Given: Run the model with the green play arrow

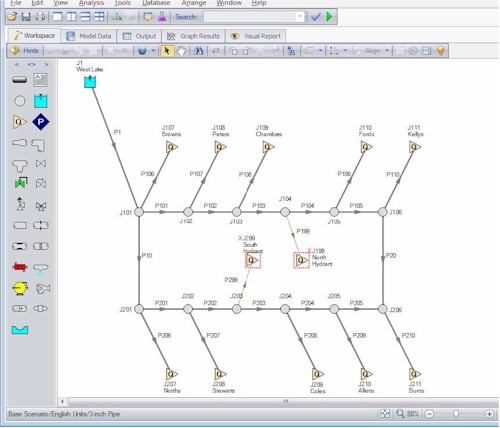Looking at the screenshot, I should click(329, 17).
